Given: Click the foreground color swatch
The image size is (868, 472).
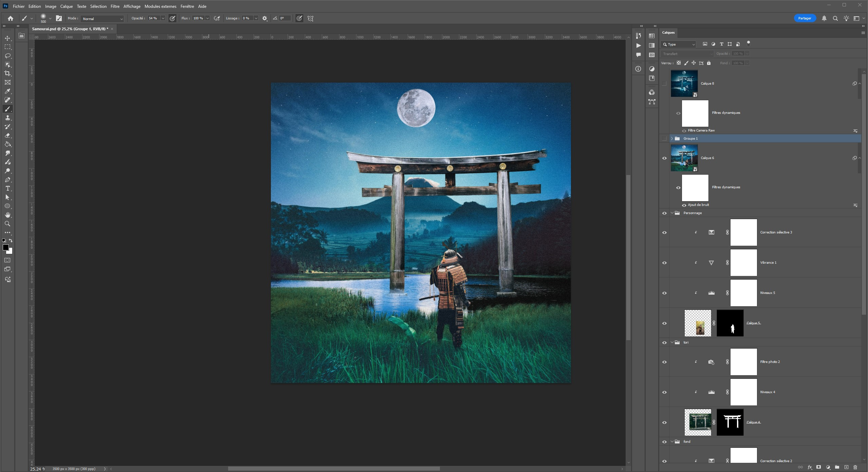Looking at the screenshot, I should [x=5, y=247].
